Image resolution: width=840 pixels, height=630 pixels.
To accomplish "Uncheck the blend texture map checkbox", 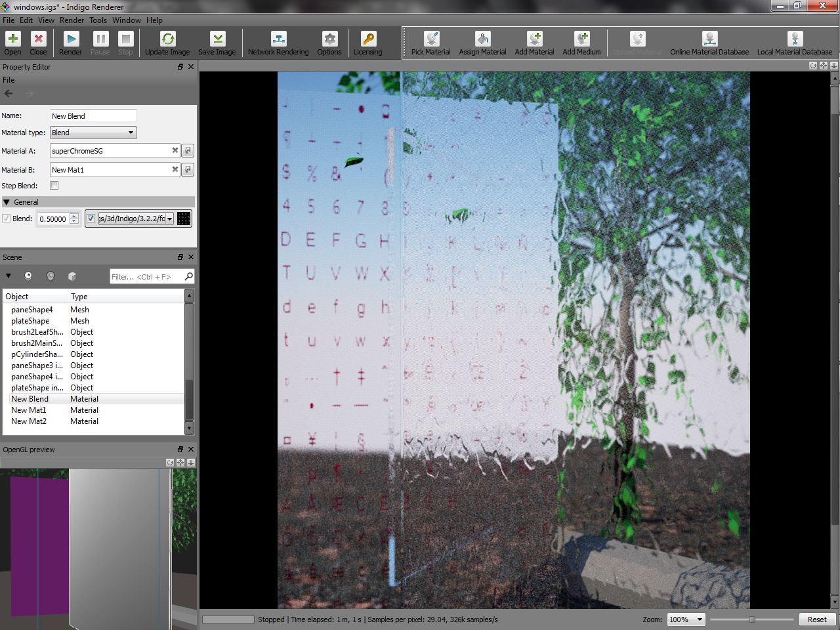I will point(91,219).
